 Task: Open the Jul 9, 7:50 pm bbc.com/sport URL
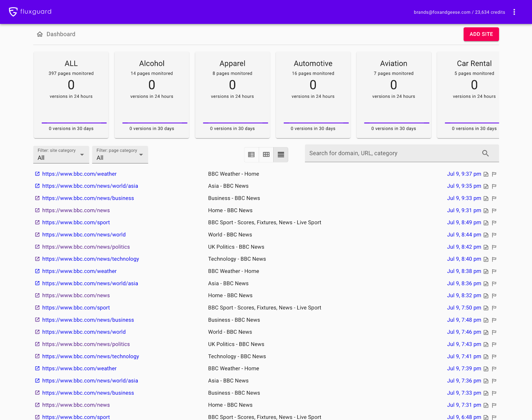[x=76, y=308]
